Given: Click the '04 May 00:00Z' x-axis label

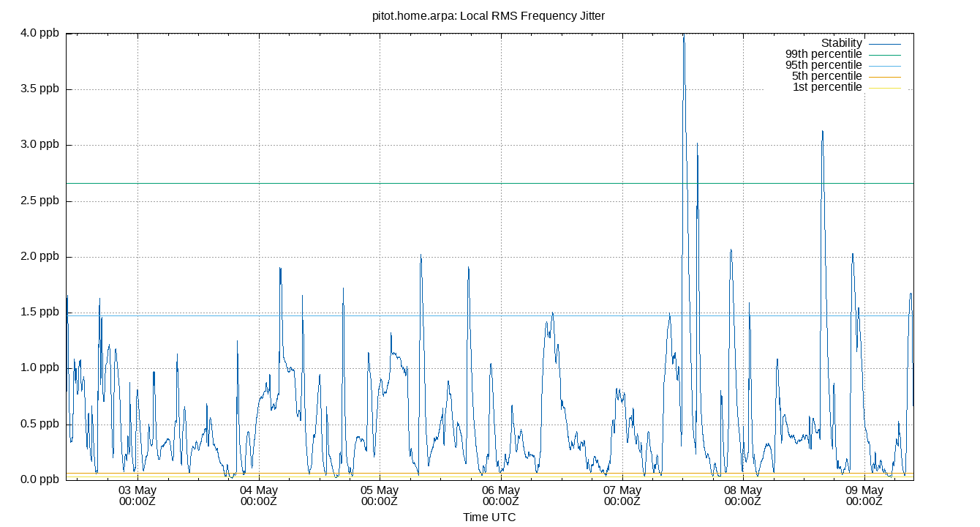Looking at the screenshot, I should point(258,496).
